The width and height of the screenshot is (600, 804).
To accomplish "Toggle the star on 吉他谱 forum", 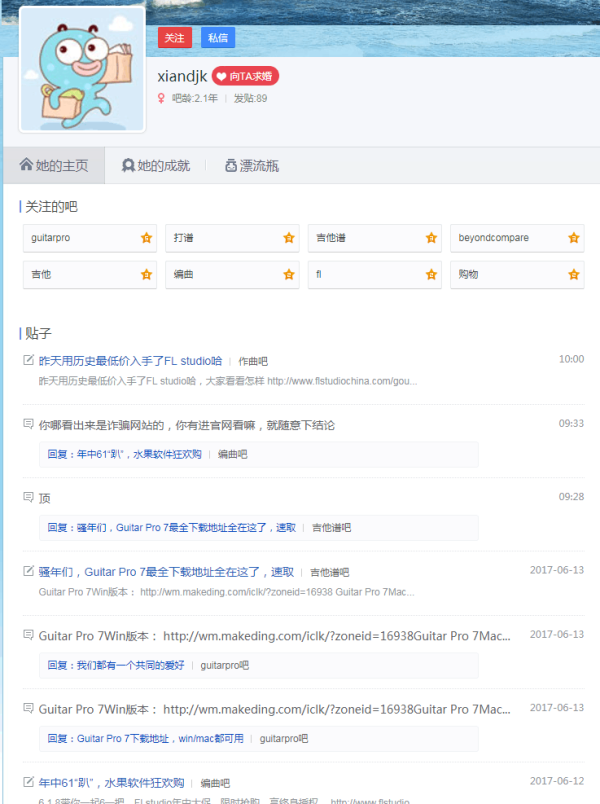I will 431,238.
